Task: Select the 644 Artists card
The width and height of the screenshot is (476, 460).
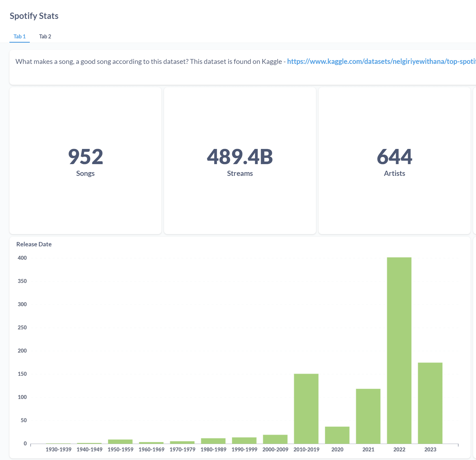Action: pos(394,161)
